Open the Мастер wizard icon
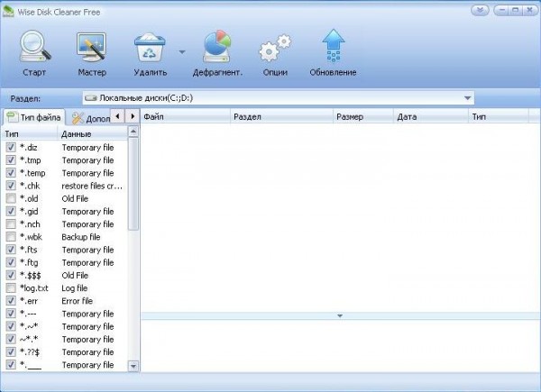541x392 pixels. pos(91,47)
